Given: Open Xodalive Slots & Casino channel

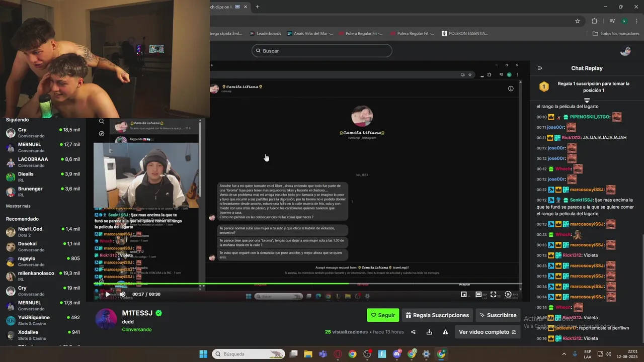Looking at the screenshot, I should (43, 335).
